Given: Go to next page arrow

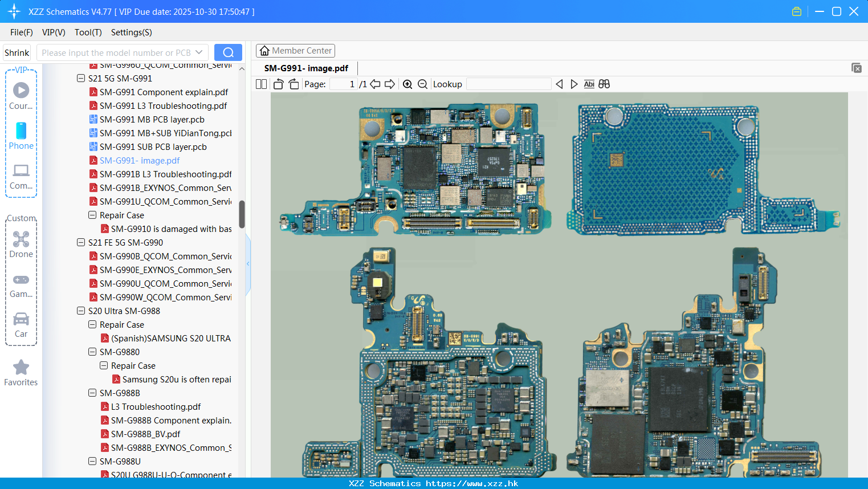Looking at the screenshot, I should [x=390, y=84].
